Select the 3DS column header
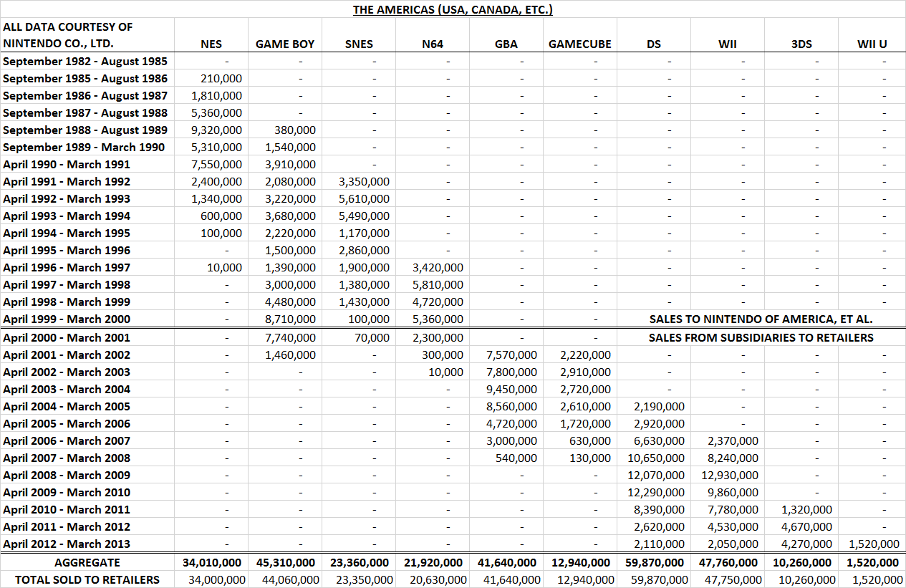Screen dimensions: 906x588 [801, 44]
